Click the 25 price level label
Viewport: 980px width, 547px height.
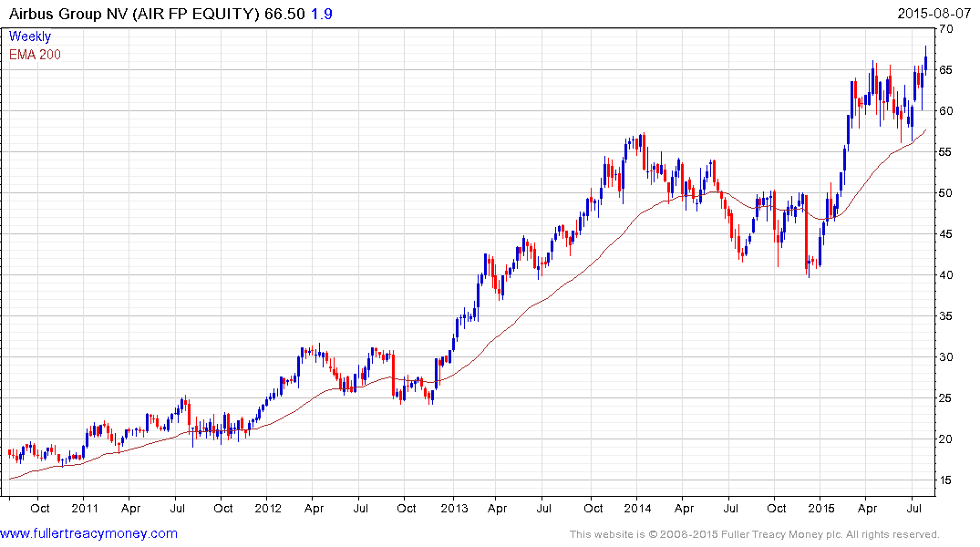point(946,398)
